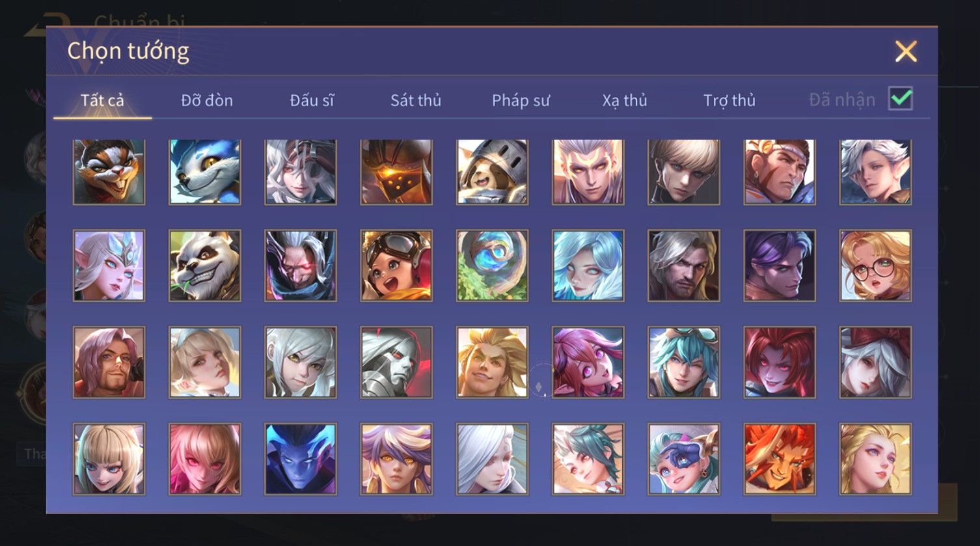Select the bear in knight helmet
980x546 pixels.
click(x=492, y=172)
